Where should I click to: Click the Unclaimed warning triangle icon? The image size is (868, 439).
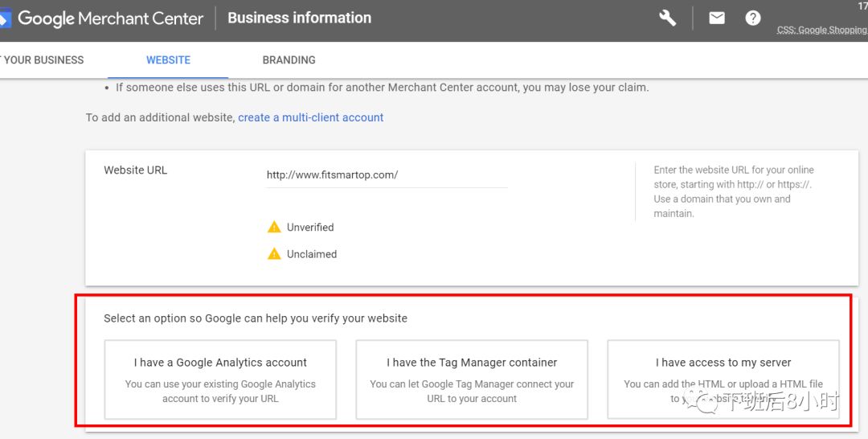pyautogui.click(x=274, y=253)
